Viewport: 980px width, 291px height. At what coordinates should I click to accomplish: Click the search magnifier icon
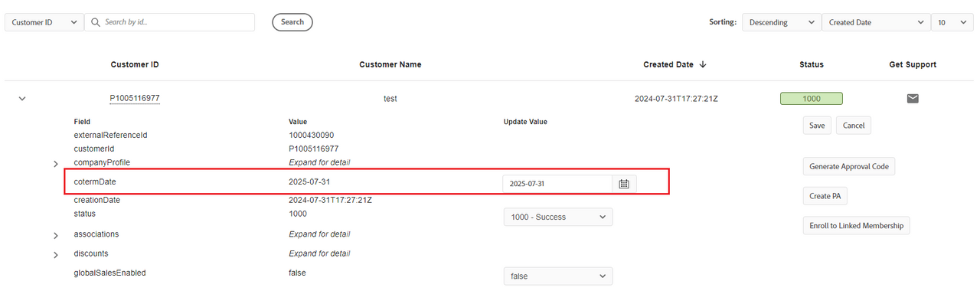tap(96, 22)
